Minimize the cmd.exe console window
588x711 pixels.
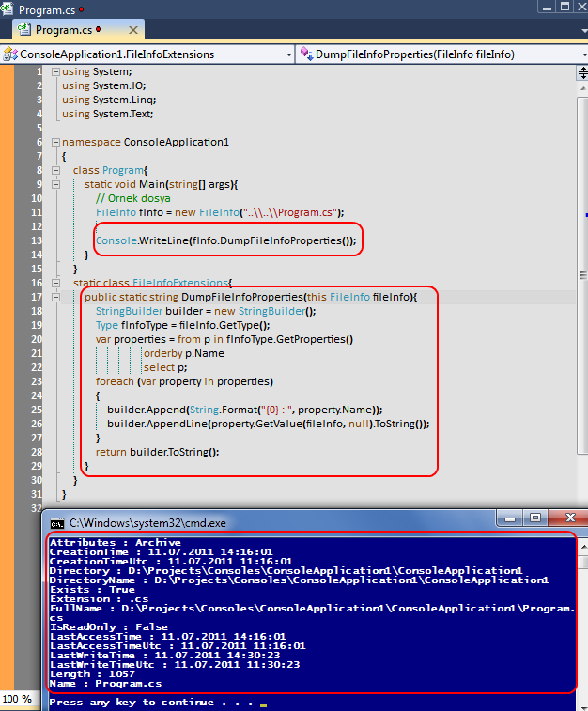[x=511, y=518]
